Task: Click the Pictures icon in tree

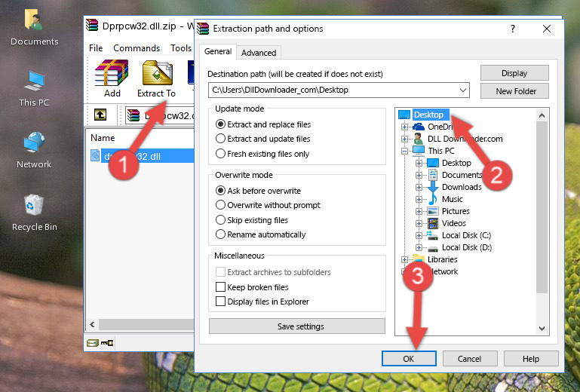Action: click(433, 211)
